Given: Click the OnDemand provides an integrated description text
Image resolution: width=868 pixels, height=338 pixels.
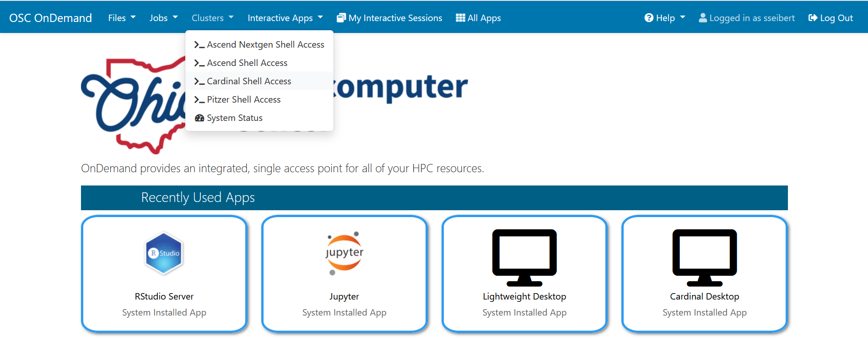Looking at the screenshot, I should [282, 169].
